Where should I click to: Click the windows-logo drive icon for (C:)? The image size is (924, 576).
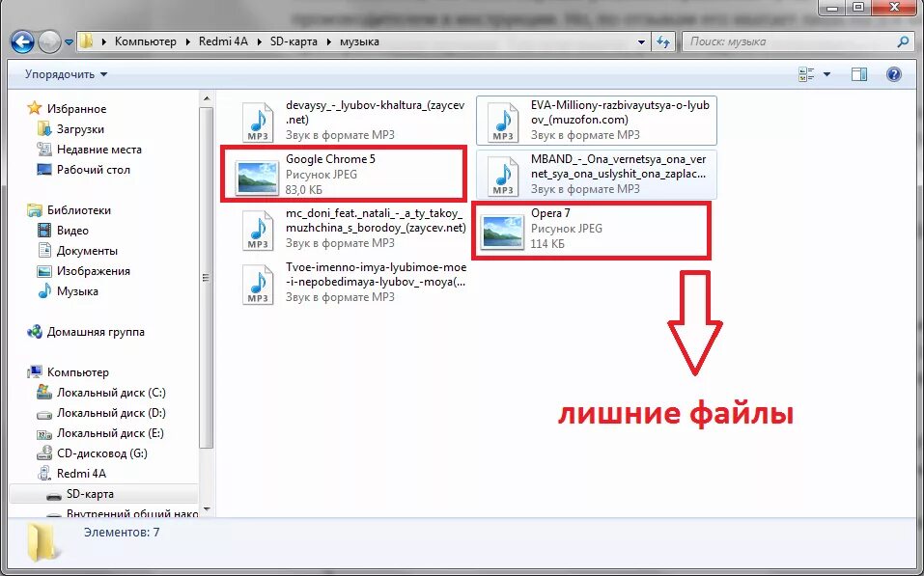tap(44, 393)
